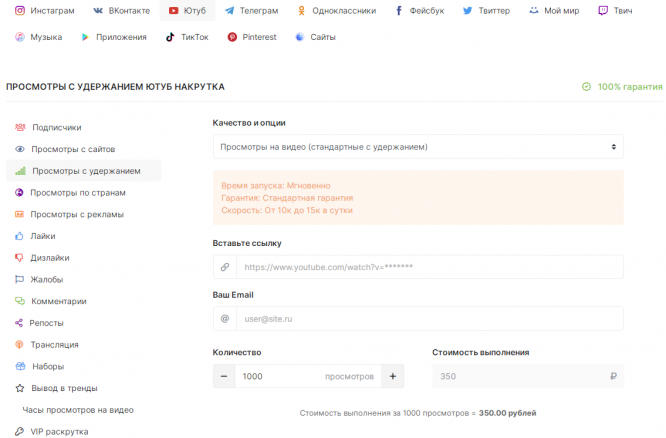Click the Pinterest logo icon
Viewport: 666px width, 438px height.
232,37
